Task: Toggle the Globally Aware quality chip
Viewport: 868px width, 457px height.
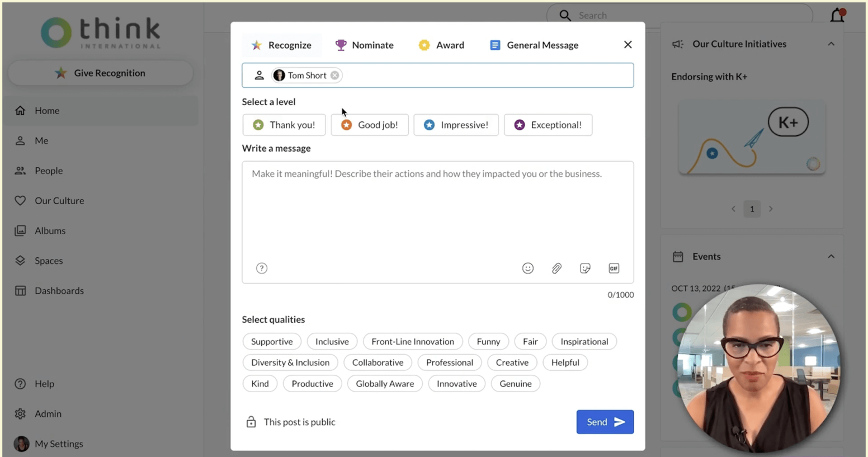Action: pyautogui.click(x=385, y=384)
